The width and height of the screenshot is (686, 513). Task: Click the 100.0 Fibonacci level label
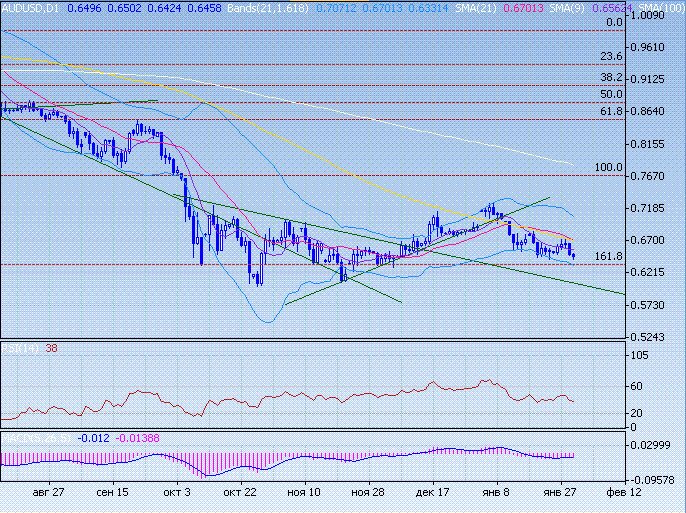pyautogui.click(x=609, y=168)
